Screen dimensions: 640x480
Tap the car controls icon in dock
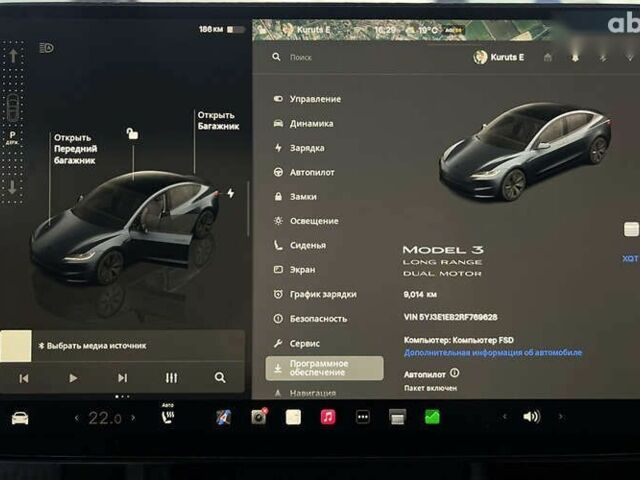point(20,418)
